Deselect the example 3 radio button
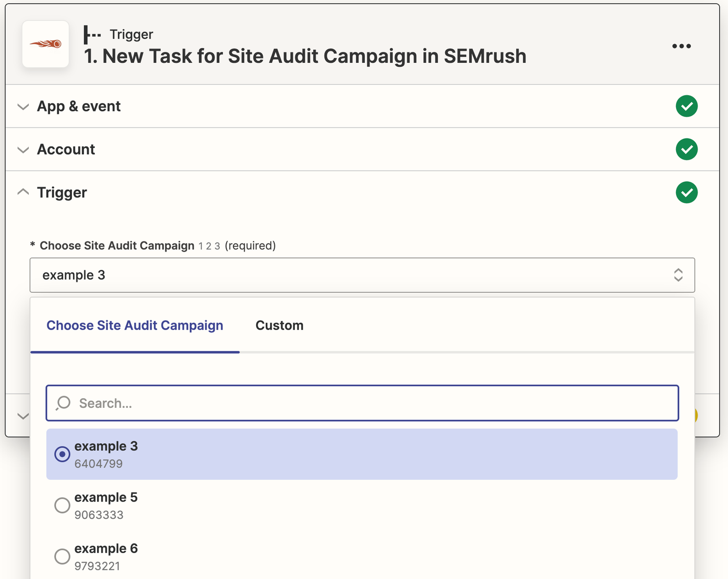Viewport: 728px width, 579px height. pos(62,454)
